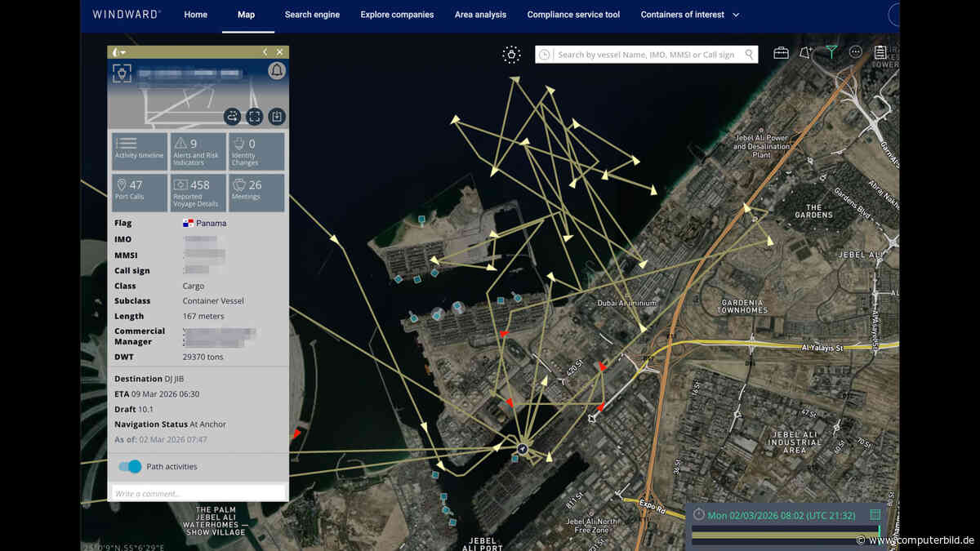Close the vessel details panel
This screenshot has width=980, height=551.
pyautogui.click(x=279, y=52)
